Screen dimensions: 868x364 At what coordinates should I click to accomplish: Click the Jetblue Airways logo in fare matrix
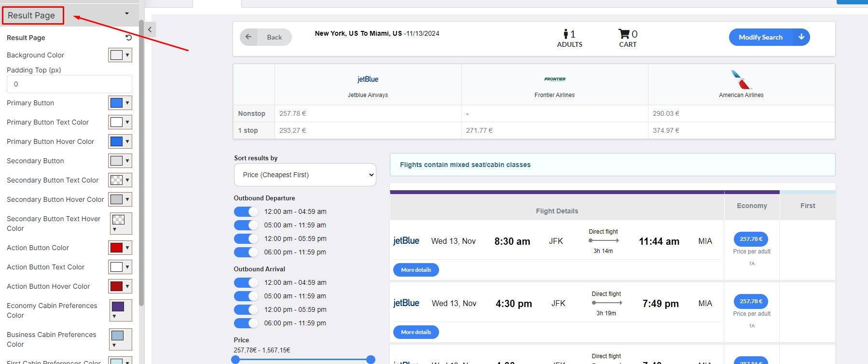[x=368, y=79]
